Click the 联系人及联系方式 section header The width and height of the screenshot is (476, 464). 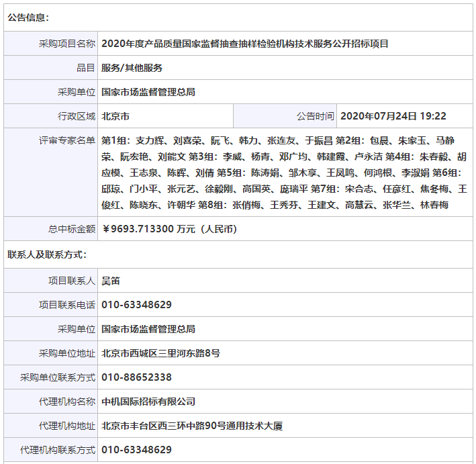click(x=47, y=254)
